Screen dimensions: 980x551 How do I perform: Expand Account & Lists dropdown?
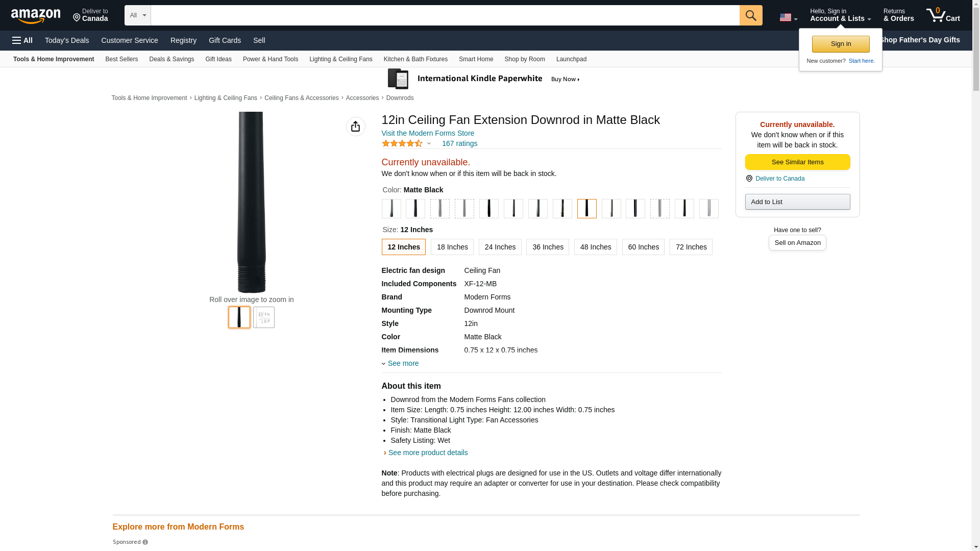840,15
